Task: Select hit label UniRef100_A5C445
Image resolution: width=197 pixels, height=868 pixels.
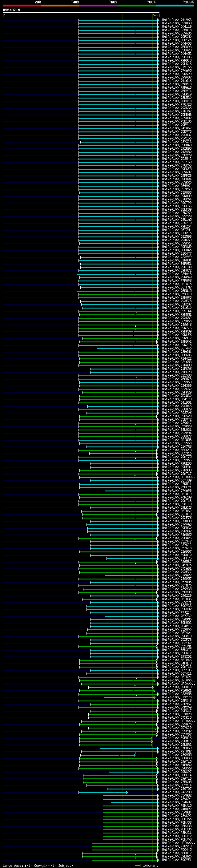Action: pos(177,850)
